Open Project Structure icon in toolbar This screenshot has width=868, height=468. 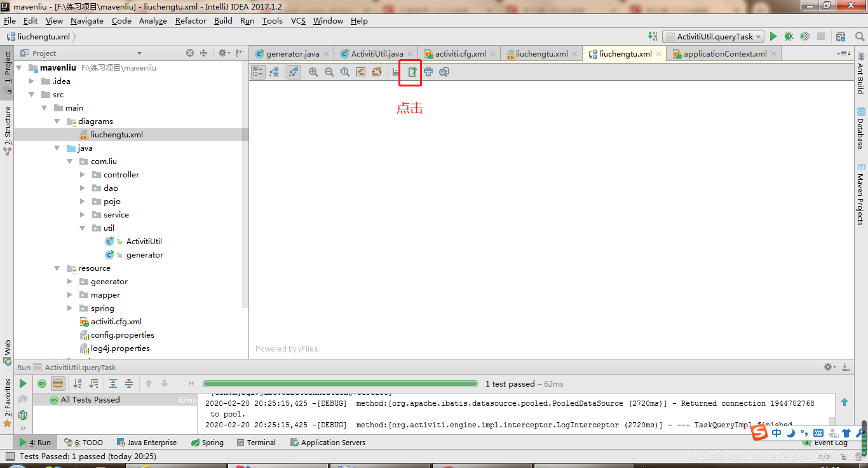(x=841, y=37)
